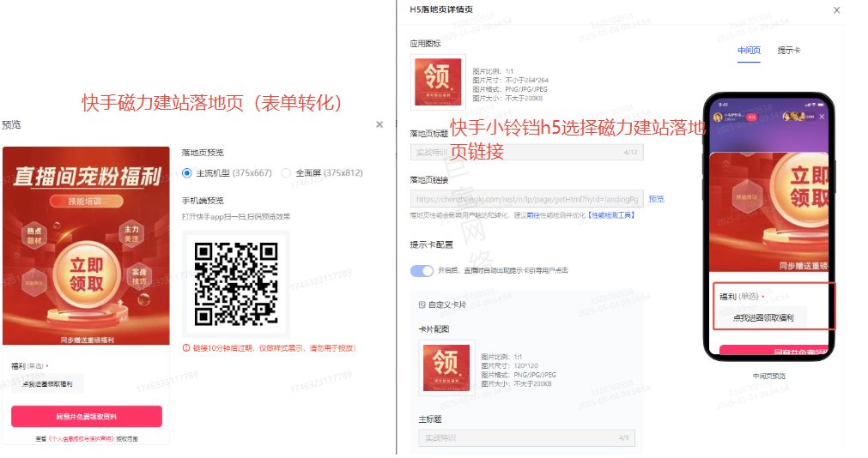Click the 预览 link beside landing page URL
This screenshot has width=868, height=458.
657,199
